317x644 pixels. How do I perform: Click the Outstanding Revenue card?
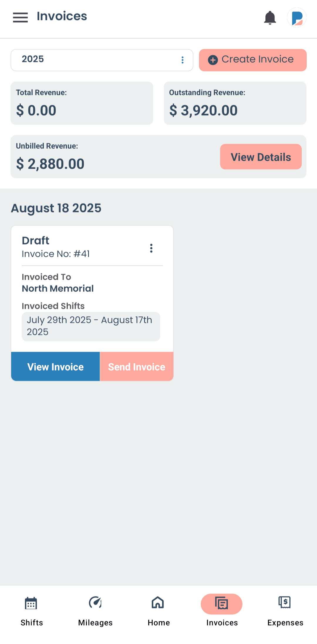click(235, 103)
